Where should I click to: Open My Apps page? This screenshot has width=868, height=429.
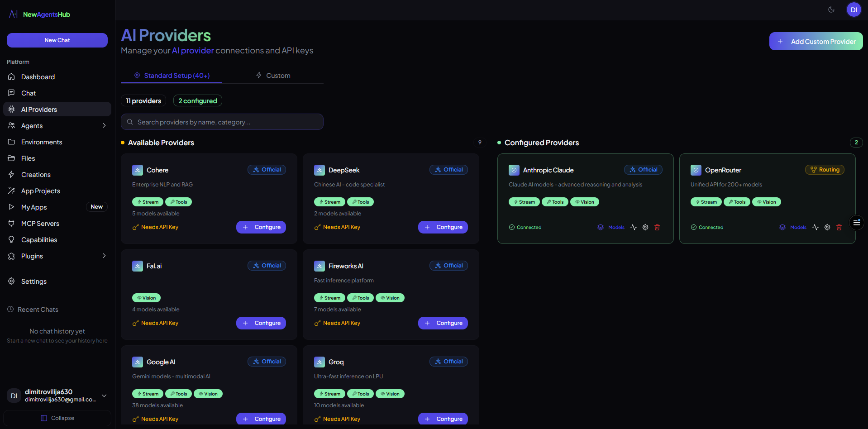click(x=57, y=207)
